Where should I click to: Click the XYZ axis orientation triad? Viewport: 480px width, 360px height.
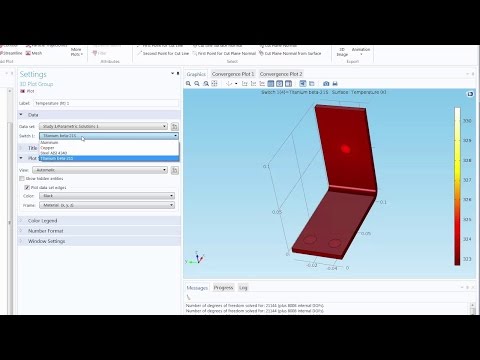point(195,259)
